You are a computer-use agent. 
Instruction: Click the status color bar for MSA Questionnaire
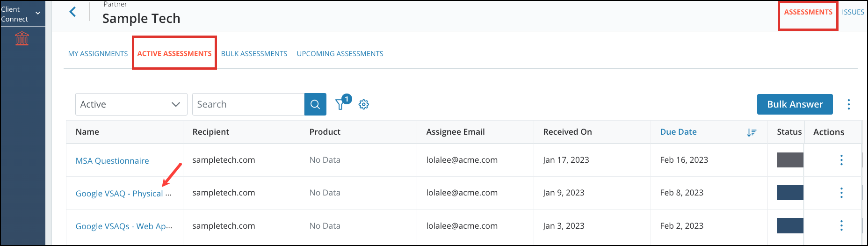coord(790,160)
